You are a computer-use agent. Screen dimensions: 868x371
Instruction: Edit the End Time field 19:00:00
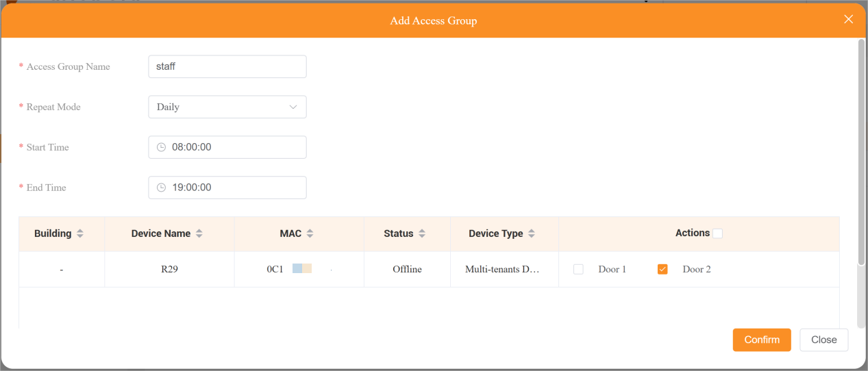[227, 188]
